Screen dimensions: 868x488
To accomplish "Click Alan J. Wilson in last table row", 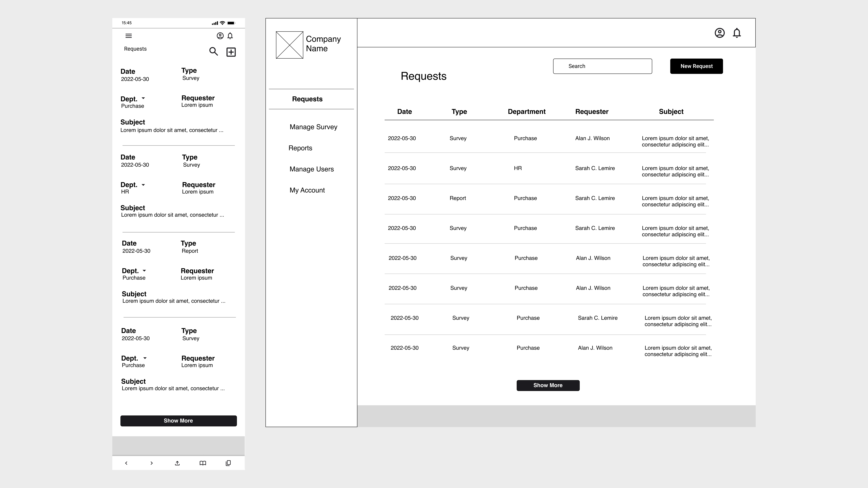I will point(595,348).
